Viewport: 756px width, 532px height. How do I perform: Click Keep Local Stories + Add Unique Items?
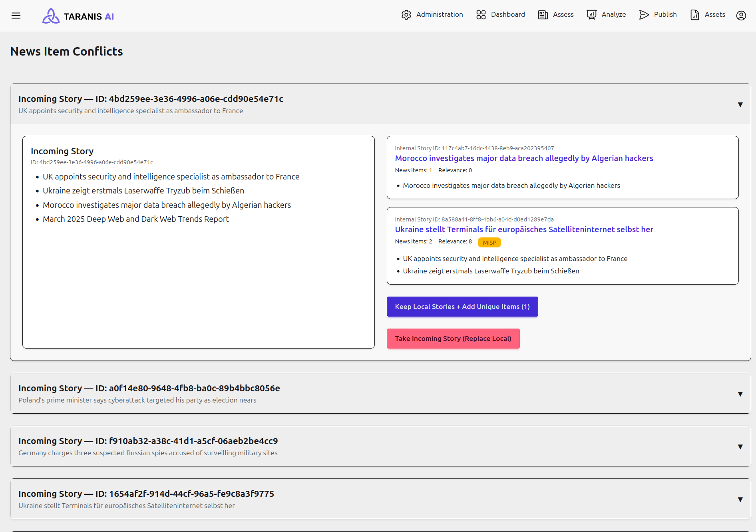[x=462, y=307]
